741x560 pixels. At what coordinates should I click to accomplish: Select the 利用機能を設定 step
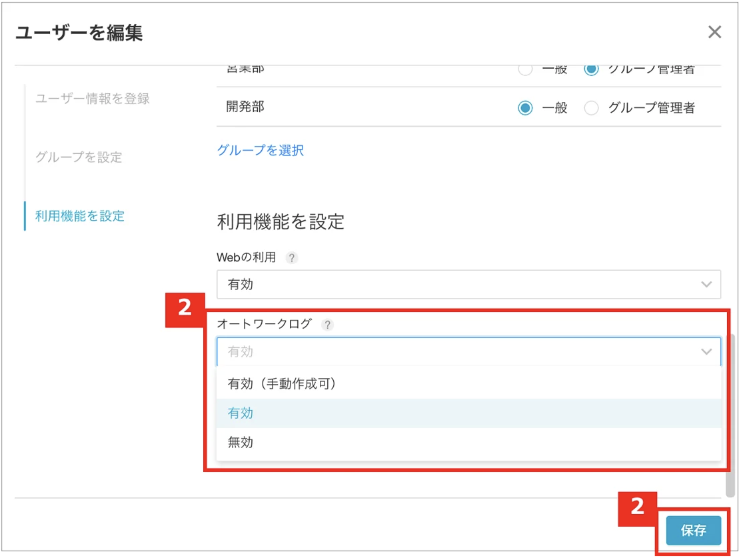pos(80,216)
